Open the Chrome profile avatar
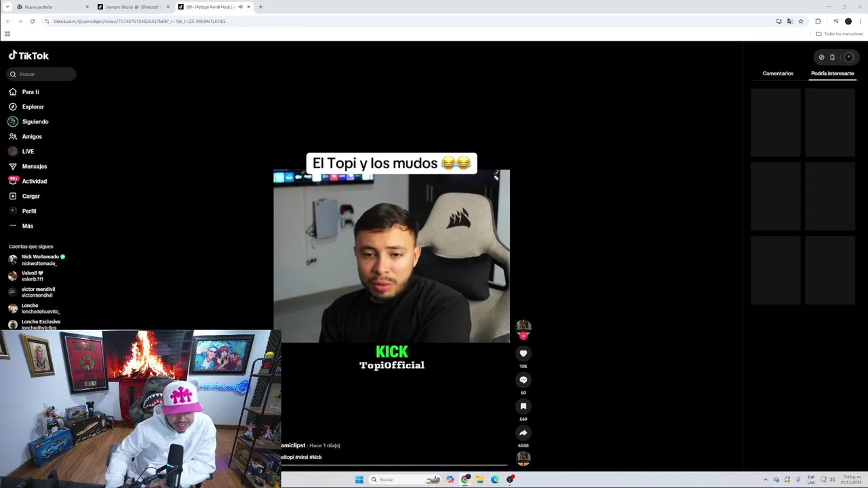Screen dimensions: 868x488 (848, 21)
